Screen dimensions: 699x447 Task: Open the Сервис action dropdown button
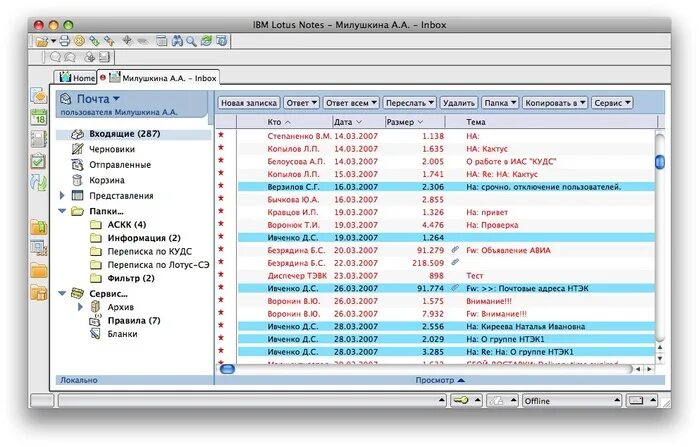612,103
